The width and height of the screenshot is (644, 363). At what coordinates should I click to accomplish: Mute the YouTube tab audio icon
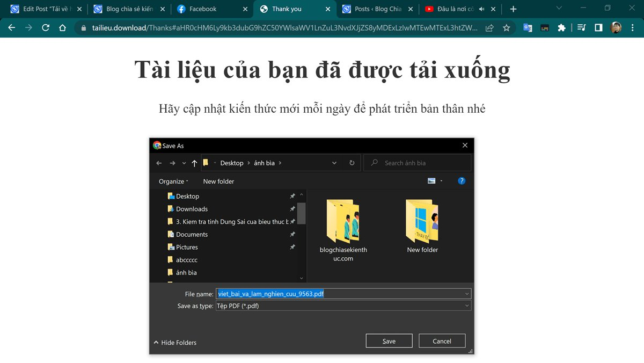point(482,9)
